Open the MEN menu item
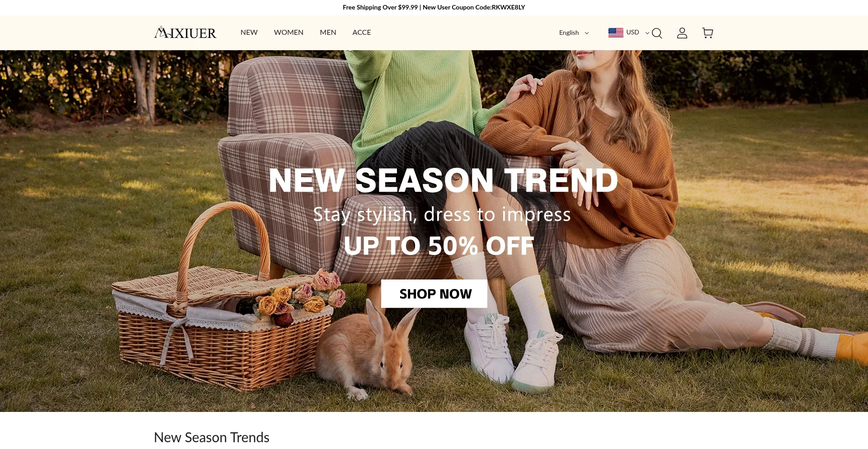 point(328,33)
